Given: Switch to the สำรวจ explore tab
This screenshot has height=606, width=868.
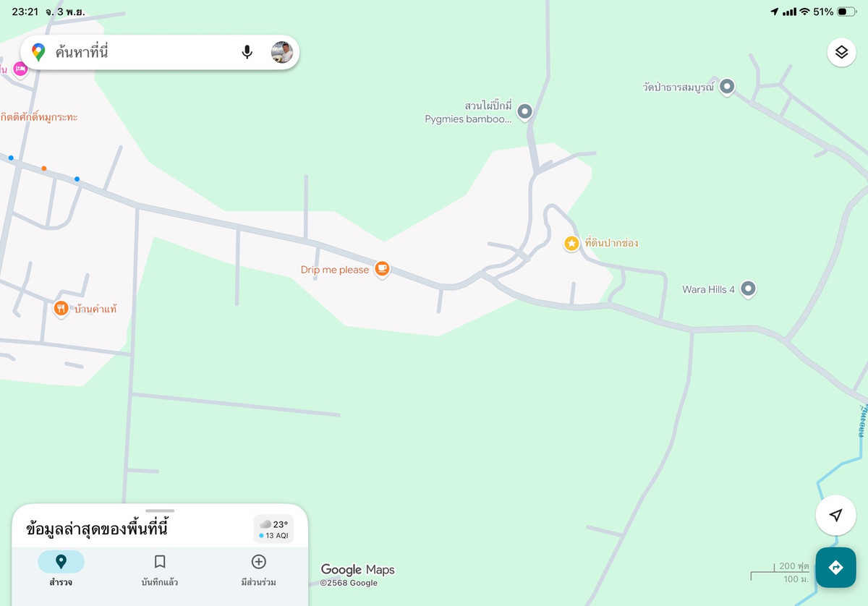Looking at the screenshot, I should tap(61, 569).
